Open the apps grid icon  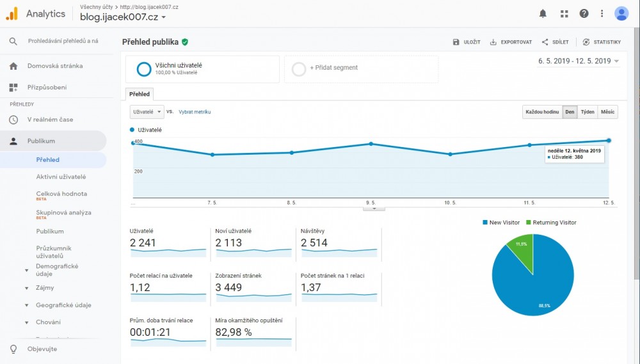[x=563, y=13]
